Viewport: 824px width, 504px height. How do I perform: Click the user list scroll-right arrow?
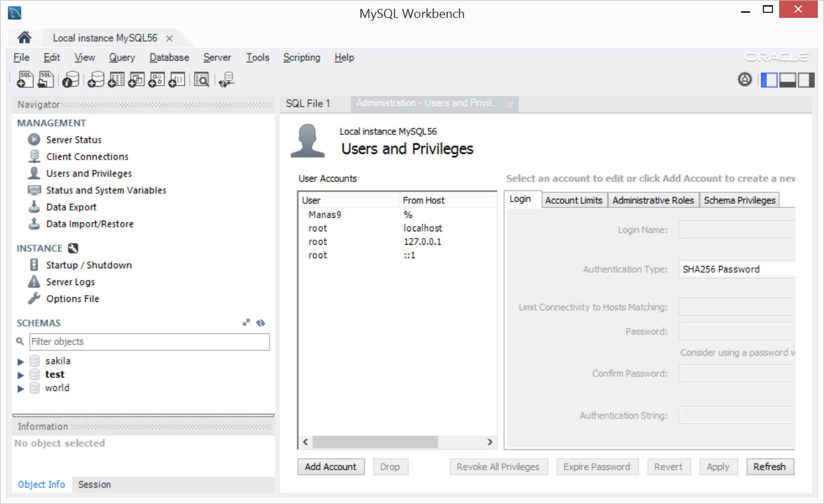490,442
